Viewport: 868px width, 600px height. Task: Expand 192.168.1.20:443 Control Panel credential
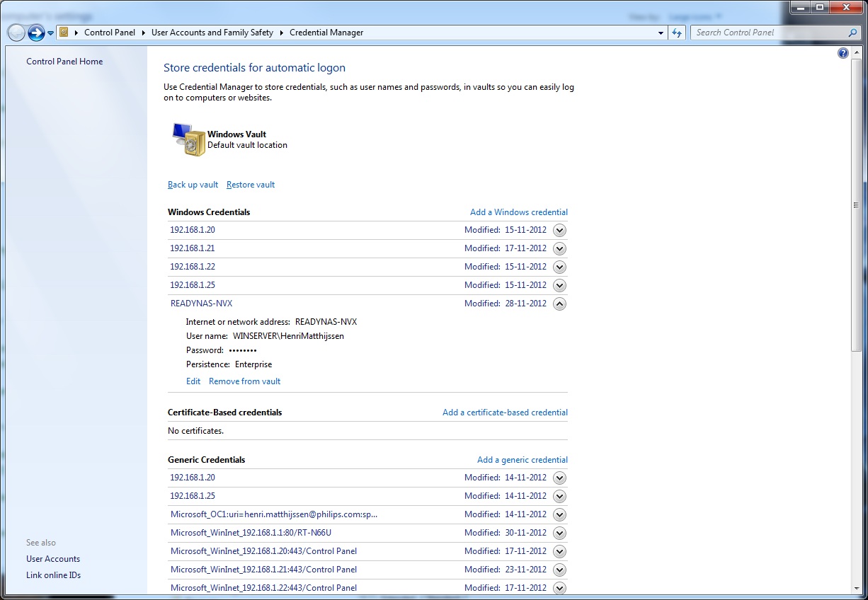tap(559, 551)
